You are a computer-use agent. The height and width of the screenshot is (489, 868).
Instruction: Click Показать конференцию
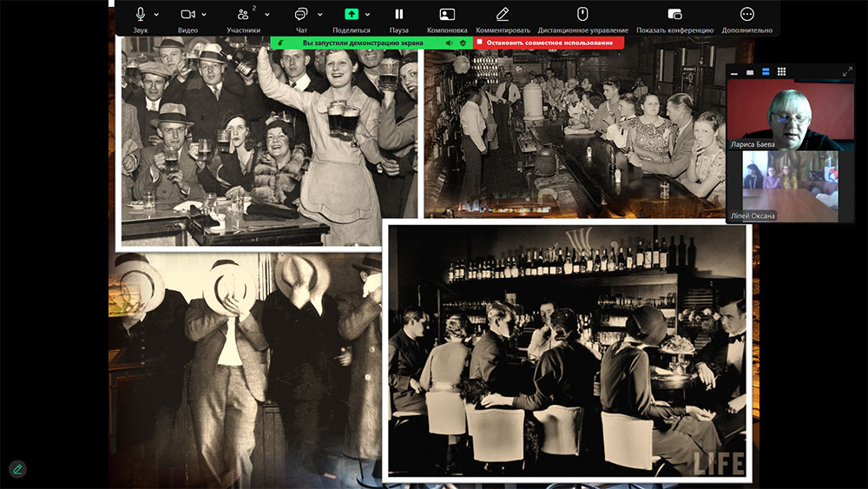click(x=674, y=15)
